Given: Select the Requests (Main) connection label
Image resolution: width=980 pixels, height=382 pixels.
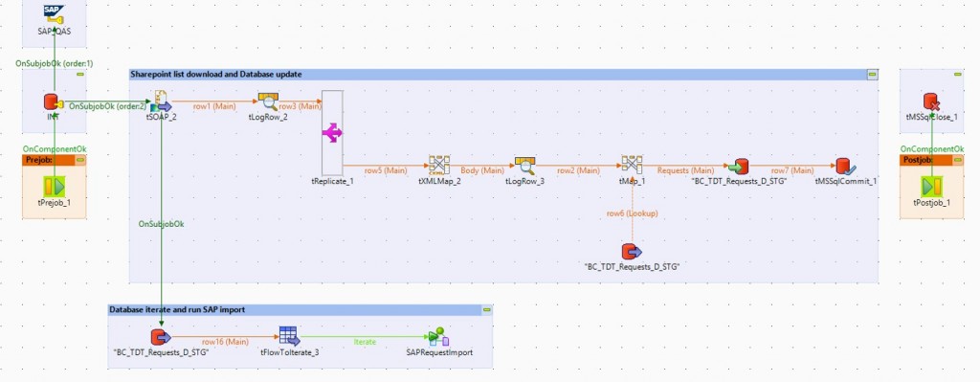Looking at the screenshot, I should pos(685,170).
